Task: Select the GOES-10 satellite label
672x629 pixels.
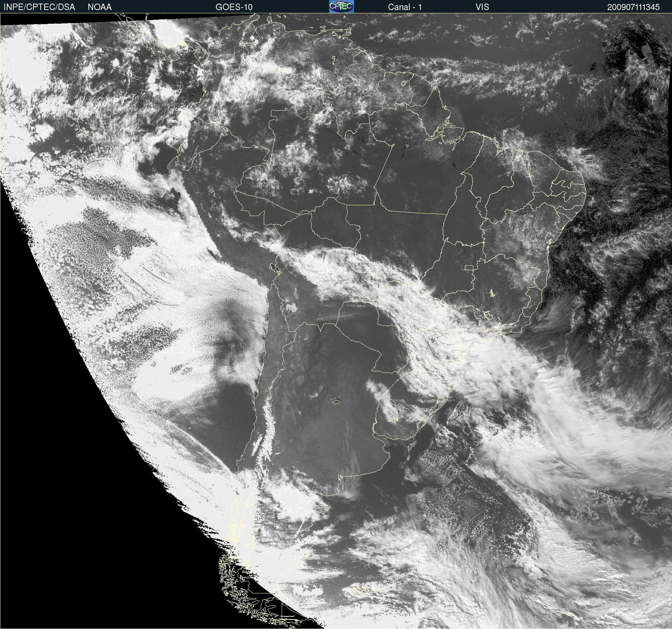Action: tap(234, 7)
